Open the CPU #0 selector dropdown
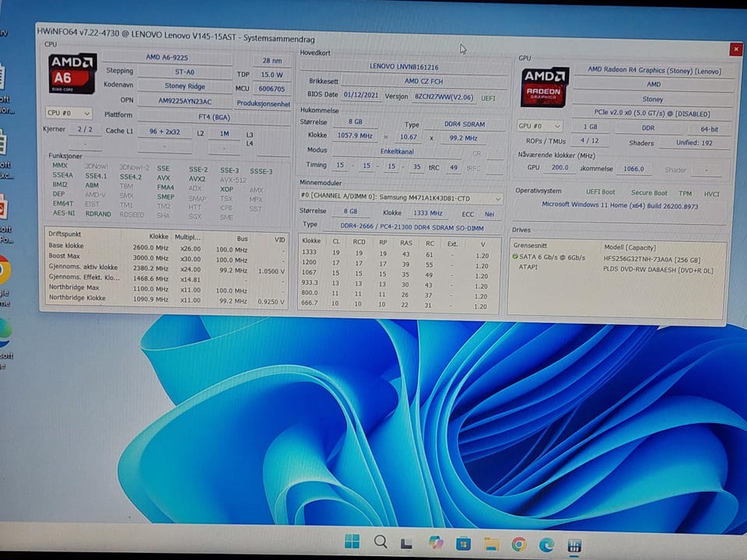The width and height of the screenshot is (747, 560). point(68,113)
